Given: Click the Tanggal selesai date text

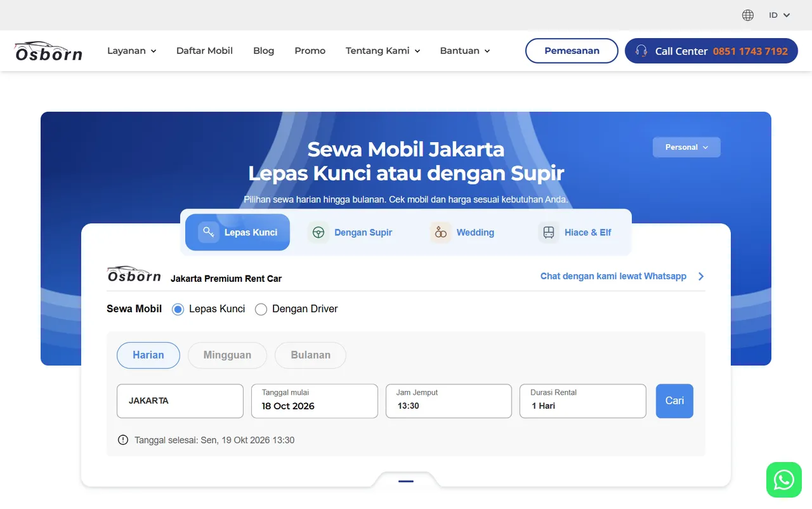Looking at the screenshot, I should 214,440.
